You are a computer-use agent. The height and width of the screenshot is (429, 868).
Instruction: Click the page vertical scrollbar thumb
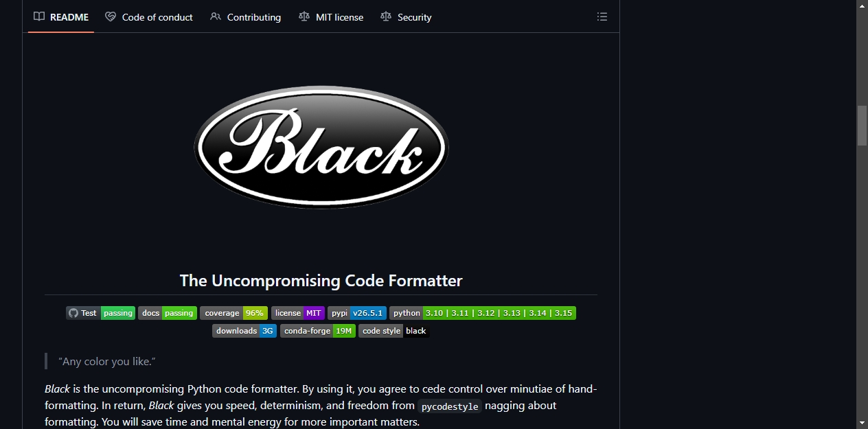[862, 126]
